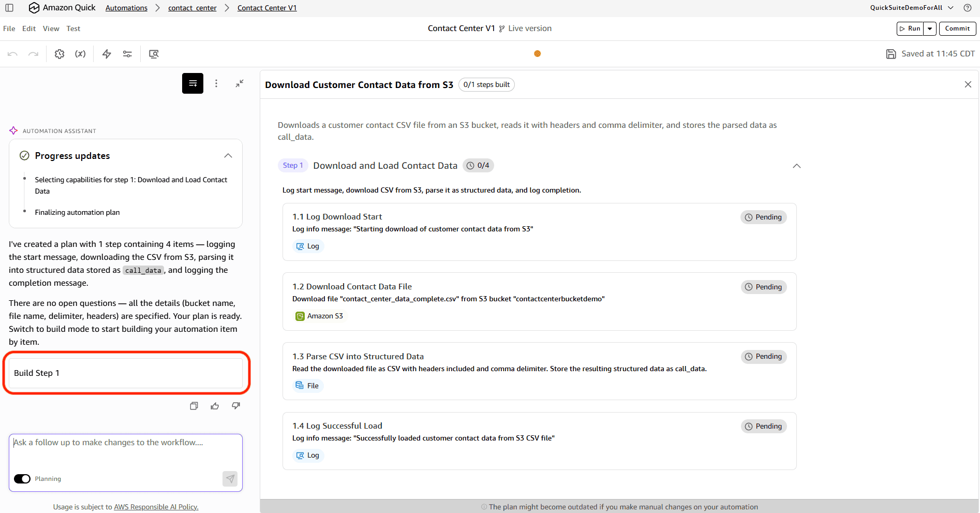This screenshot has width=980, height=513.
Task: Click the Selecting capabilities for step 1 entry
Action: 131,185
